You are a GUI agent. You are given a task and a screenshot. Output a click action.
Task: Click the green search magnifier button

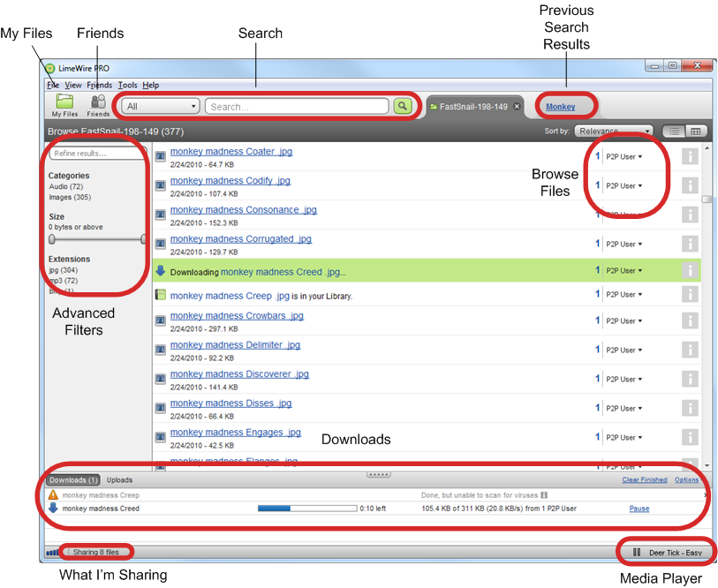pos(403,106)
